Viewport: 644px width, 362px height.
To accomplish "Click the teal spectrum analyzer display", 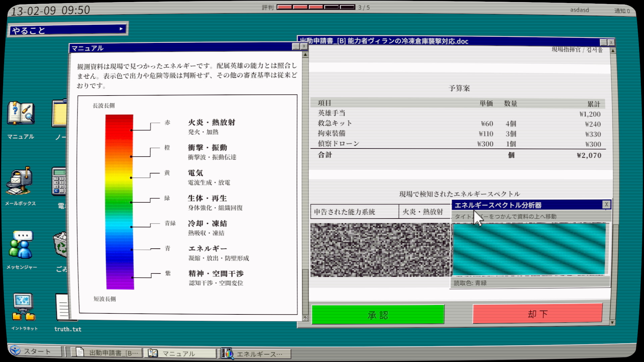I will (529, 249).
